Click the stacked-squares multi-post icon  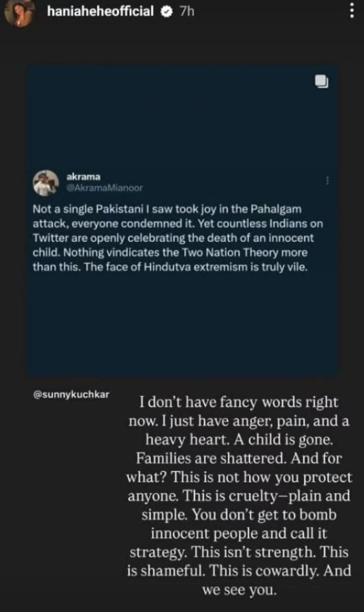point(321,82)
